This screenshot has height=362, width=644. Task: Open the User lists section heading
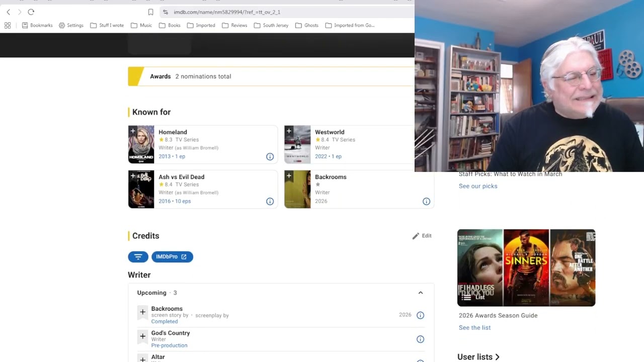click(478, 357)
